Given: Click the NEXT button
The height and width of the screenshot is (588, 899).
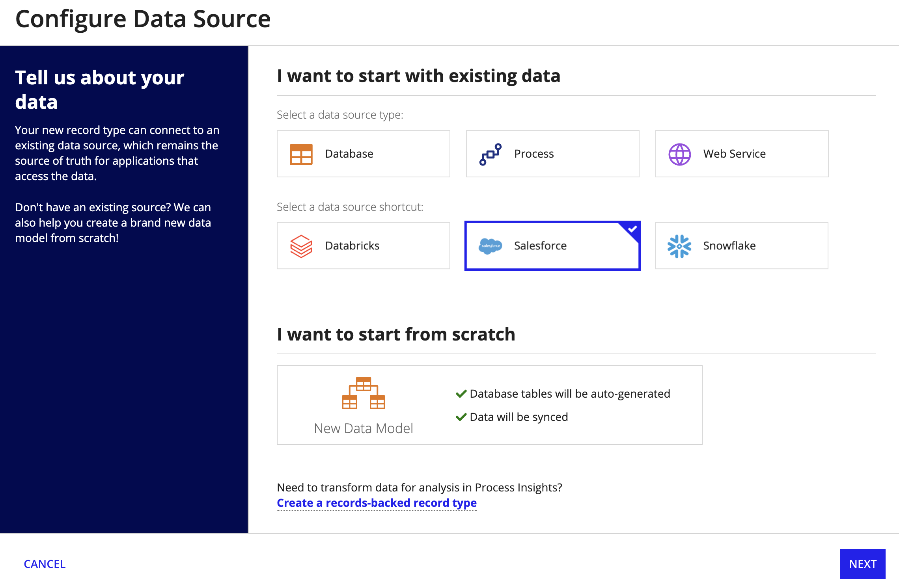Looking at the screenshot, I should pyautogui.click(x=863, y=564).
